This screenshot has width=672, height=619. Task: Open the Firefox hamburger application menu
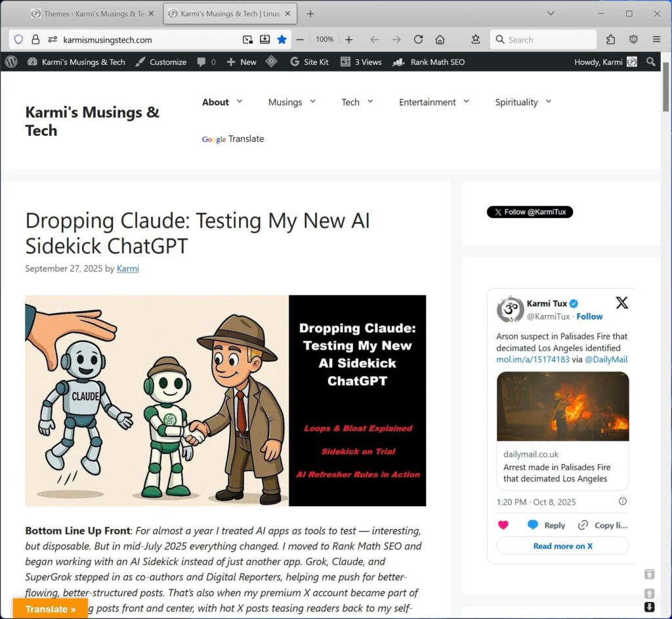point(656,39)
